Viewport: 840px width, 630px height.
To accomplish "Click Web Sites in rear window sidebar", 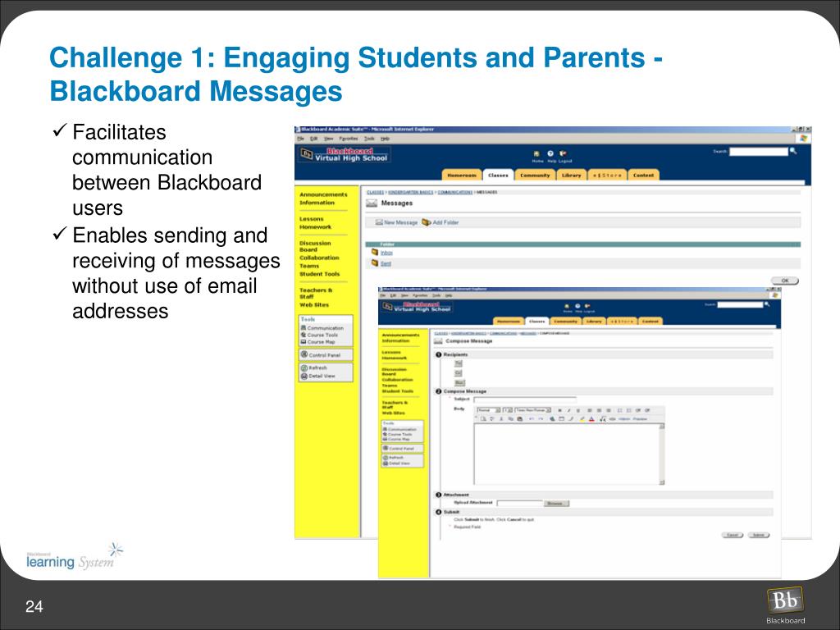I will 314,305.
